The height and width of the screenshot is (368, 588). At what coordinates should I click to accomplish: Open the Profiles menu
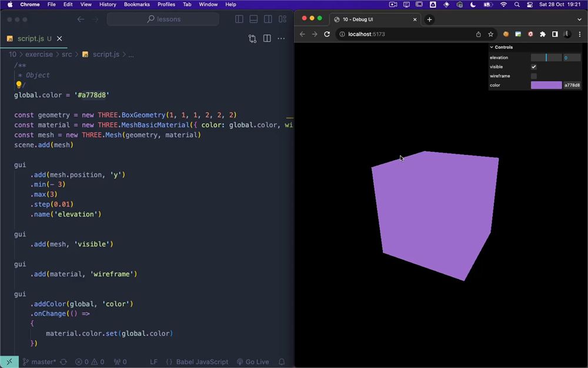tap(166, 5)
